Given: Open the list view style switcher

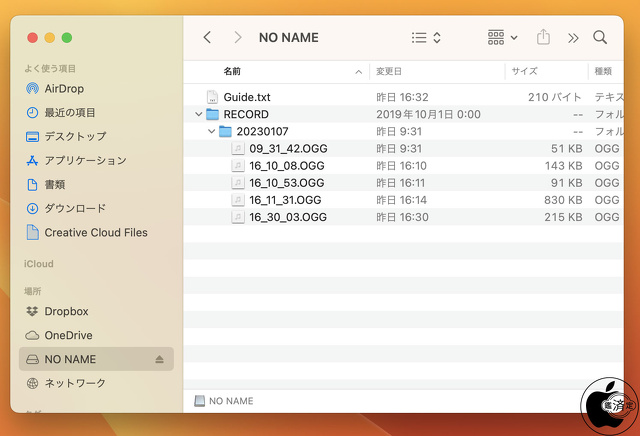Looking at the screenshot, I should coord(426,37).
